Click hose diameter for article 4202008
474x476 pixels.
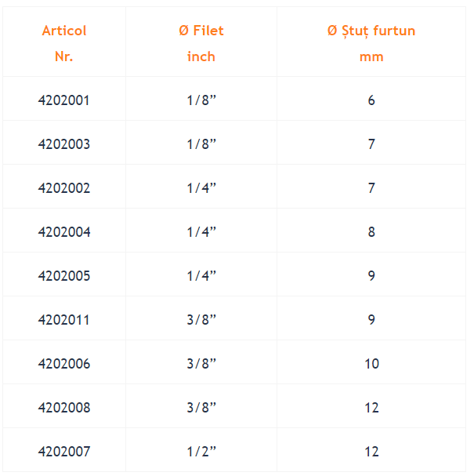pyautogui.click(x=371, y=408)
